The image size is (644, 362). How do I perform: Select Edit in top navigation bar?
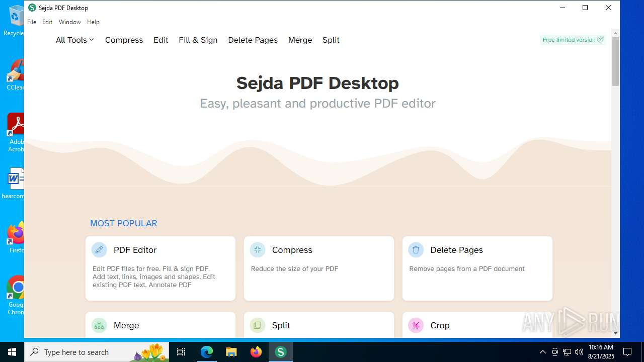[160, 40]
